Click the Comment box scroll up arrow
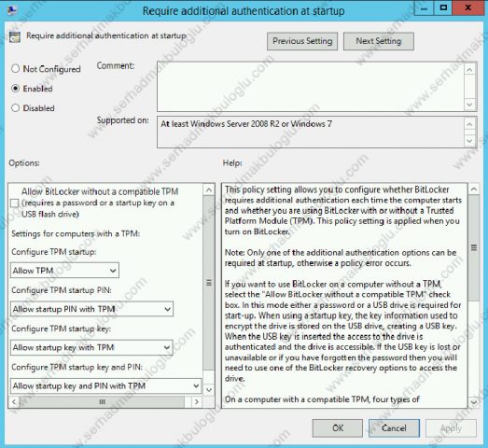The height and width of the screenshot is (448, 488). tap(469, 70)
